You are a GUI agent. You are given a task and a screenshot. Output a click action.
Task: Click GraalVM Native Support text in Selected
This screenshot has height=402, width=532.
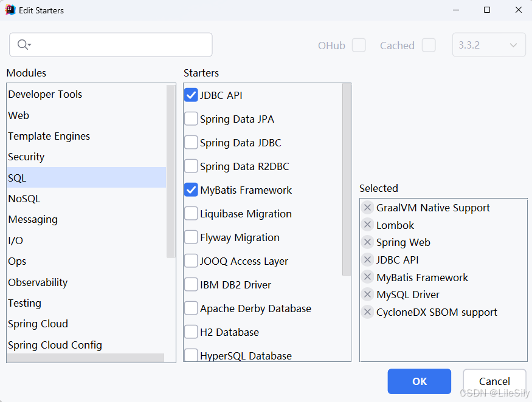(433, 208)
